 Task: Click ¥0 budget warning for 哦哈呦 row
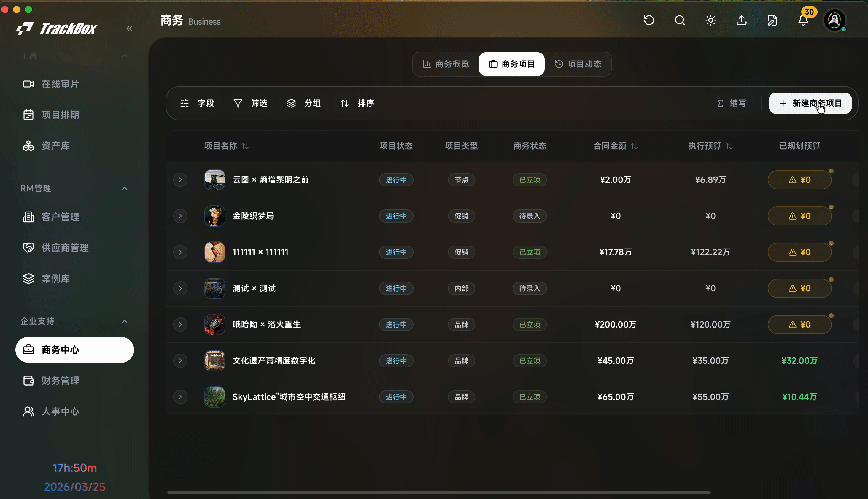click(799, 325)
